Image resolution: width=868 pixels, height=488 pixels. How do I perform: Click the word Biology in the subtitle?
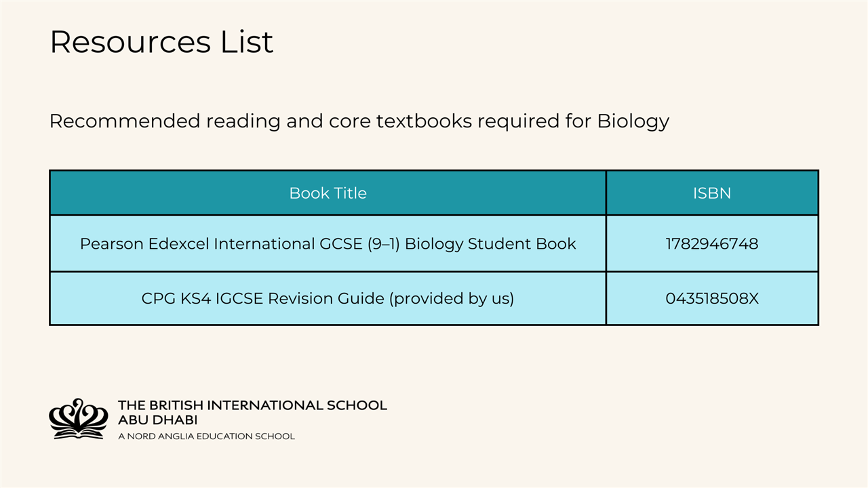[x=633, y=121]
